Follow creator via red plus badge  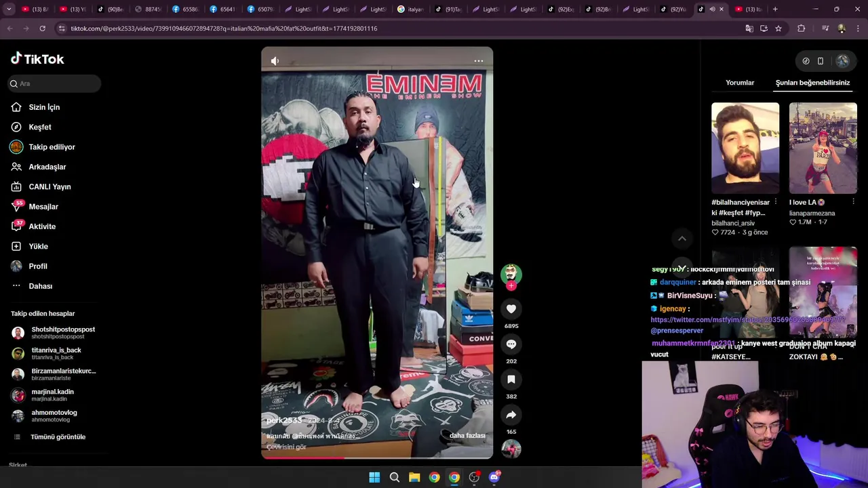click(511, 286)
